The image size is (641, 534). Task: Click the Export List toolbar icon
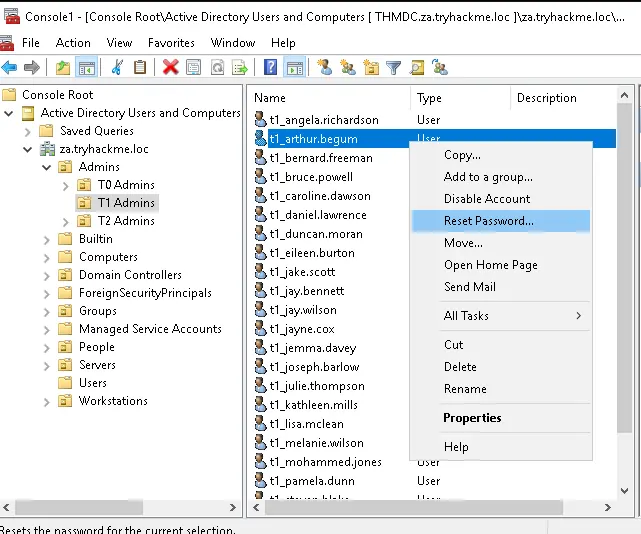(240, 67)
